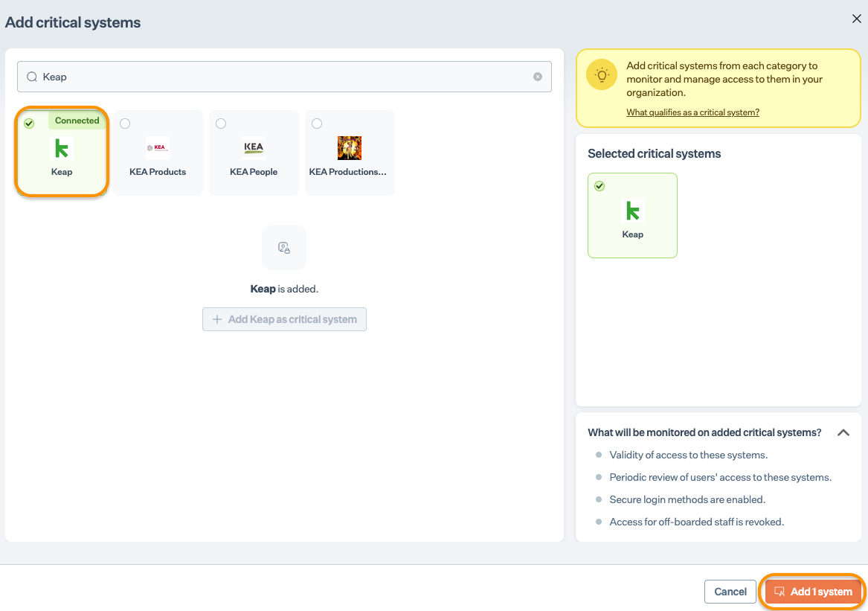This screenshot has height=611, width=868.
Task: Click the KEA Productions... card label
Action: click(347, 172)
